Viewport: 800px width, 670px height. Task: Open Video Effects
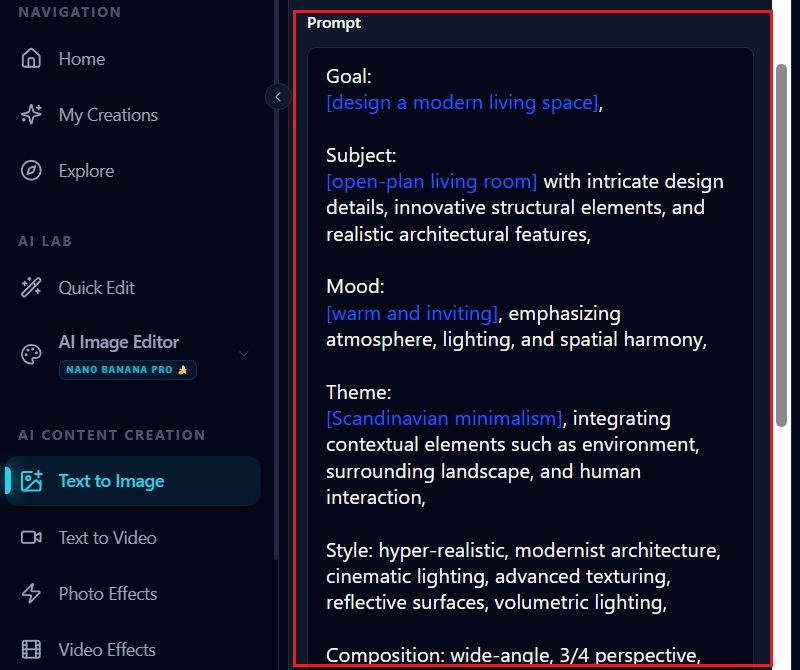[107, 650]
